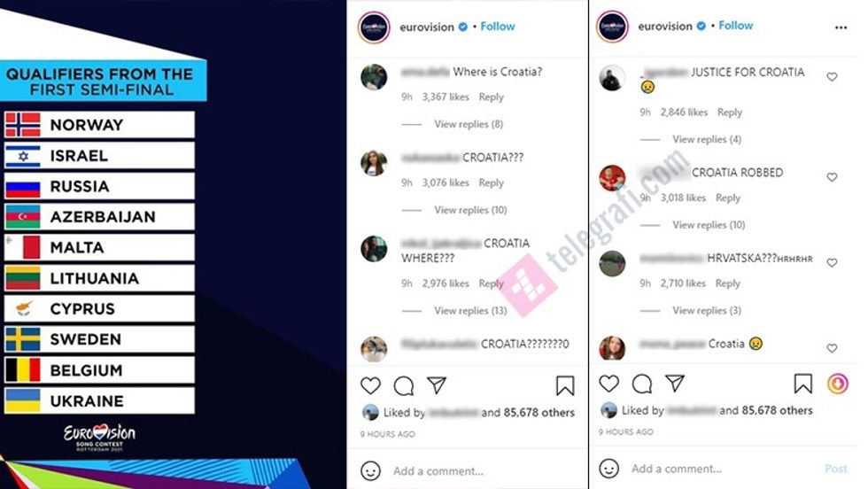
Task: Expand View replies (13) under CROATIA WHERE???
Action: (470, 311)
